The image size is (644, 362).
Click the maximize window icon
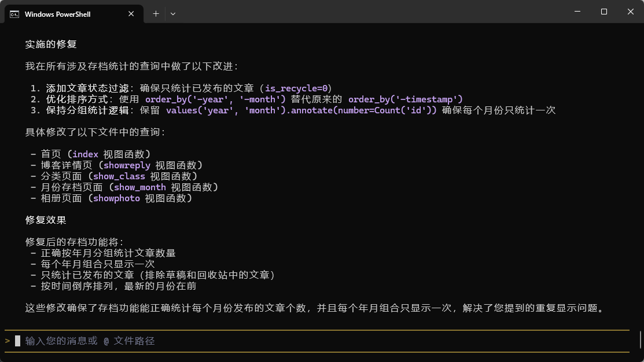click(x=603, y=12)
